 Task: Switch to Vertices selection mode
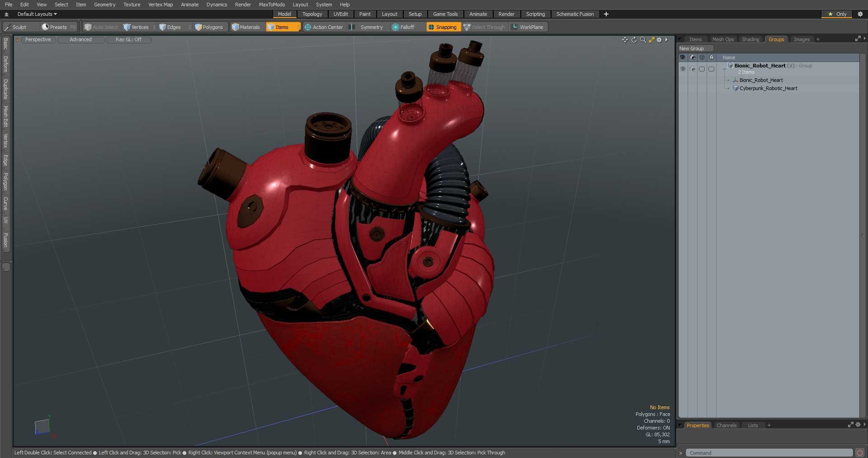pos(139,27)
